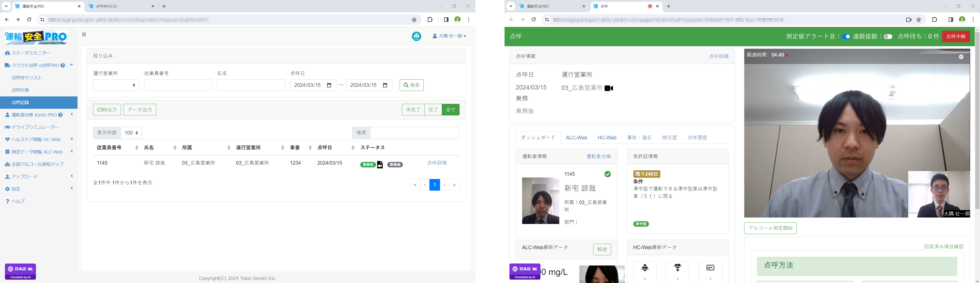Switch to the ALC-Web tab

(576, 137)
